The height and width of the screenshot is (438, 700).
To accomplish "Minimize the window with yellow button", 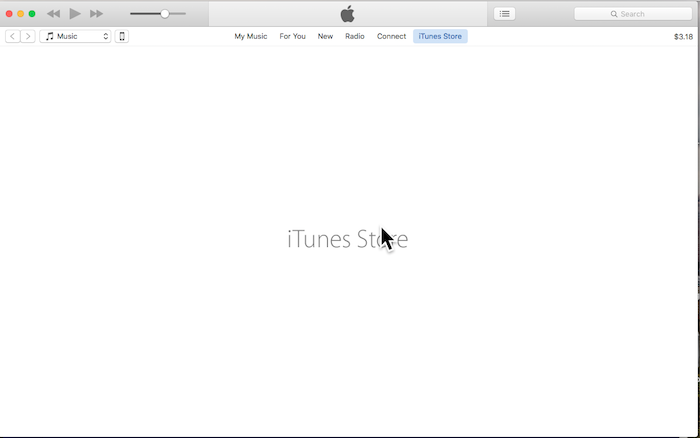I will (x=21, y=14).
